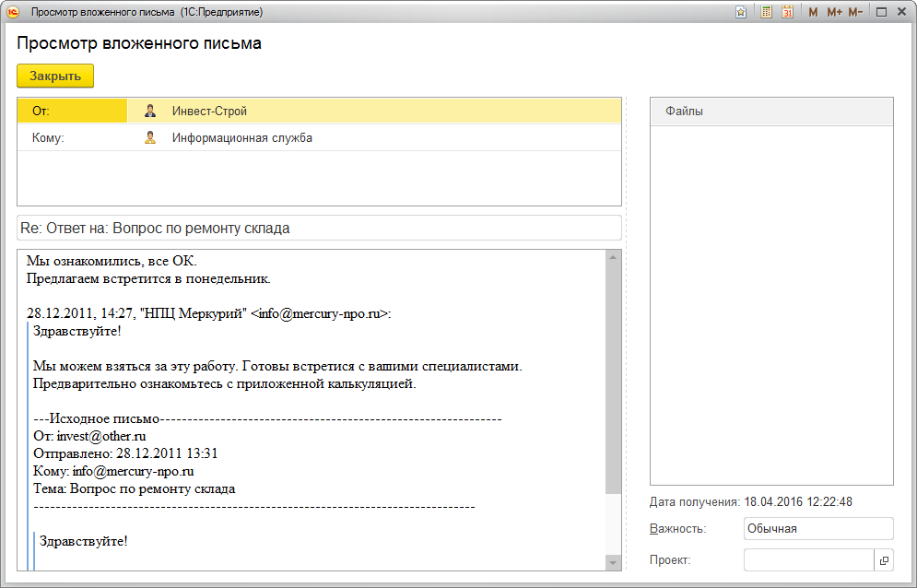Click the 1C application logo icon

click(x=12, y=12)
